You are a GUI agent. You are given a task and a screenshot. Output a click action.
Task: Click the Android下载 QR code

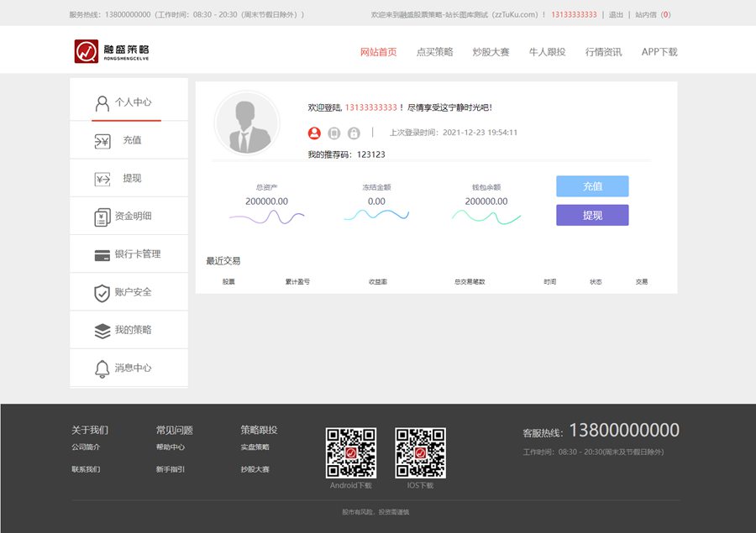[x=350, y=452]
